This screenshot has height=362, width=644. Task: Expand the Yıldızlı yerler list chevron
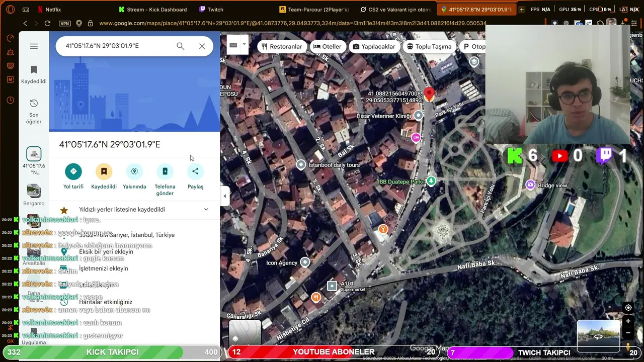coord(206,209)
